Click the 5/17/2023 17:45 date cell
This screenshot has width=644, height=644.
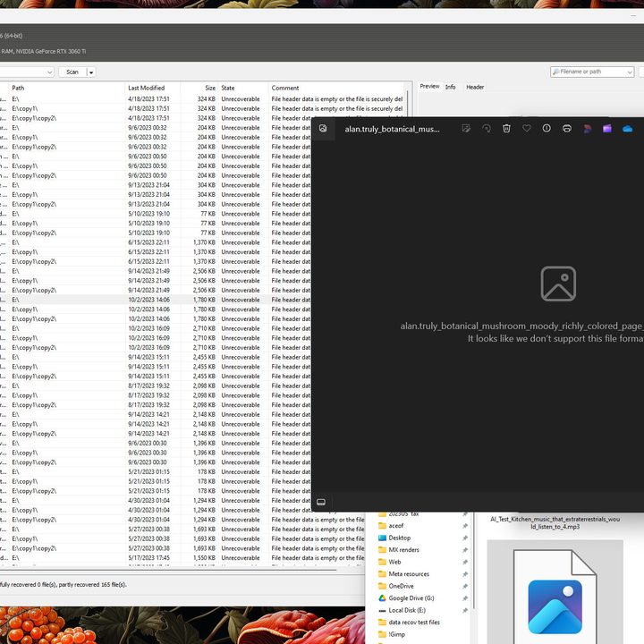pos(148,558)
